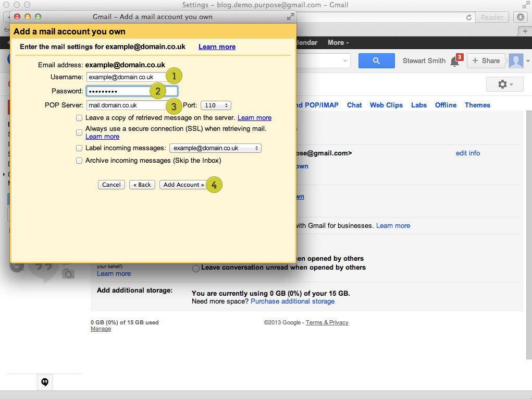Open the Safari downloads icon
This screenshot has width=532, height=399.
click(x=520, y=17)
